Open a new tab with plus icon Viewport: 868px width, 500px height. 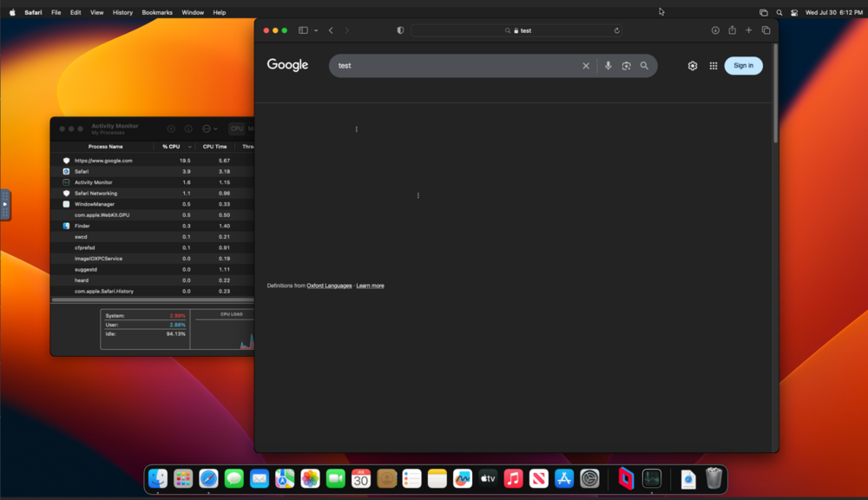tap(748, 30)
